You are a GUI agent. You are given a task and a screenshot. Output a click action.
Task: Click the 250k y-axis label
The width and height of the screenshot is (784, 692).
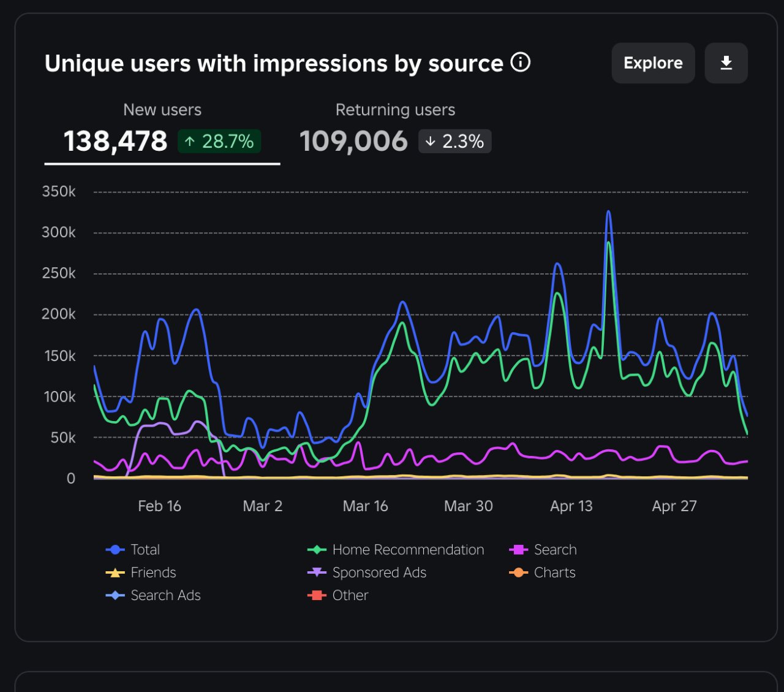[59, 273]
